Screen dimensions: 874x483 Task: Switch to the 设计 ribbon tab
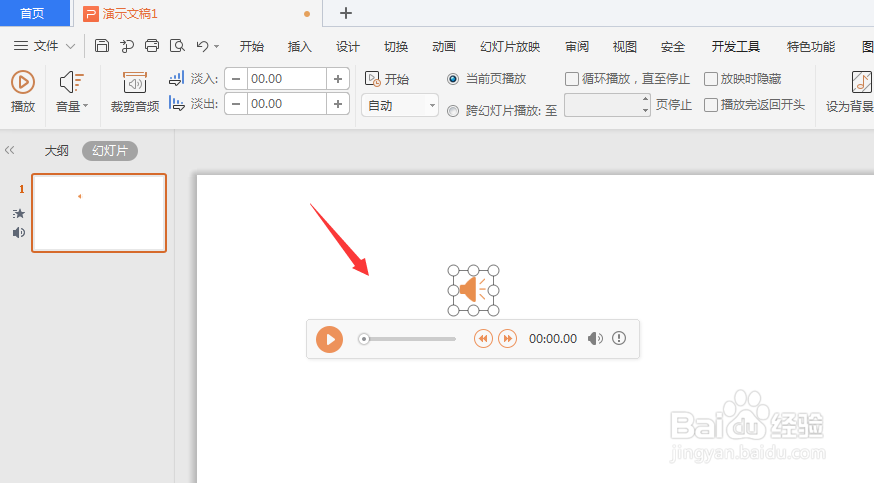point(348,46)
